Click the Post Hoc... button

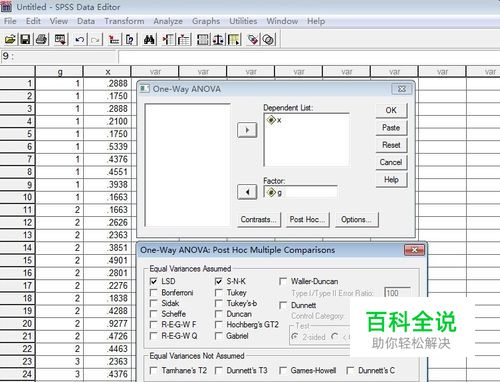[307, 220]
